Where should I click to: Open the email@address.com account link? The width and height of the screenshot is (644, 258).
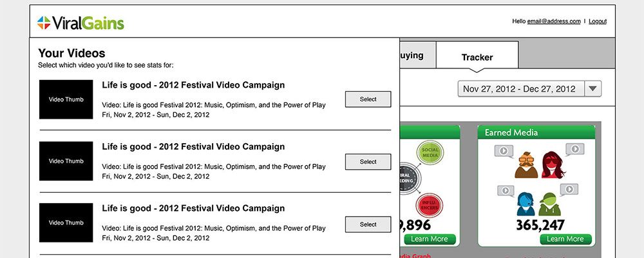coord(554,21)
